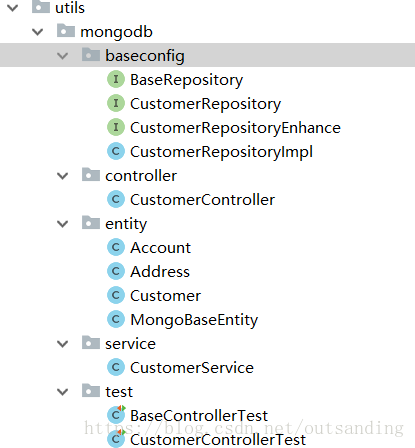Select CustomerControllerTest in the tree
This screenshot has width=415, height=448.
point(218,440)
